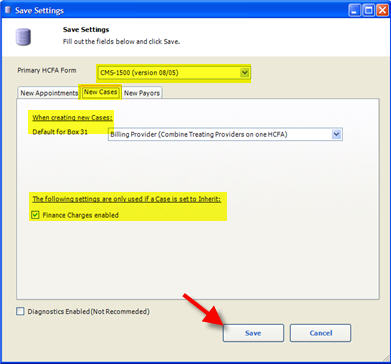The image size is (391, 364).
Task: Click 'Fill out the fields below' instruction text
Action: coord(122,42)
